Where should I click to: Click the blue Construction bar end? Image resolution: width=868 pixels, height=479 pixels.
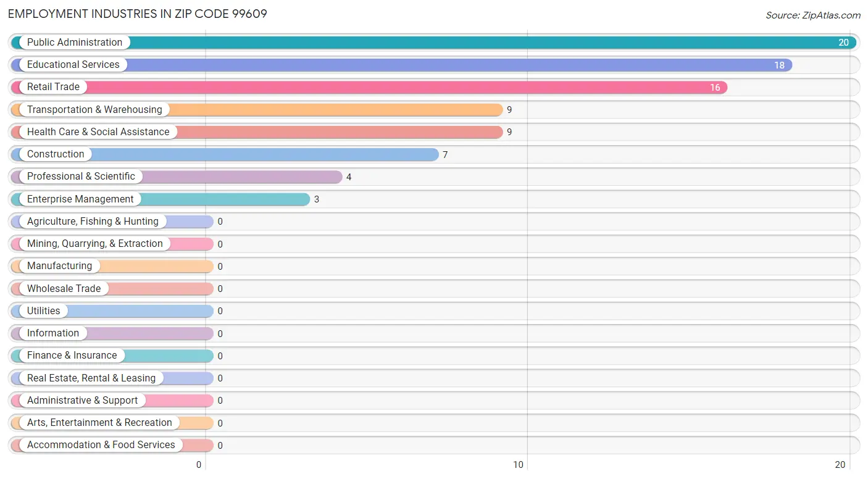432,154
